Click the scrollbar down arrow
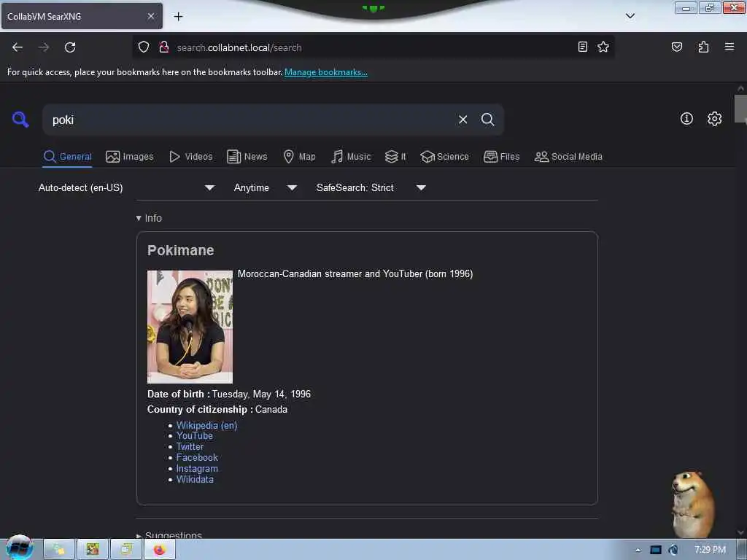Image resolution: width=747 pixels, height=560 pixels. click(740, 532)
